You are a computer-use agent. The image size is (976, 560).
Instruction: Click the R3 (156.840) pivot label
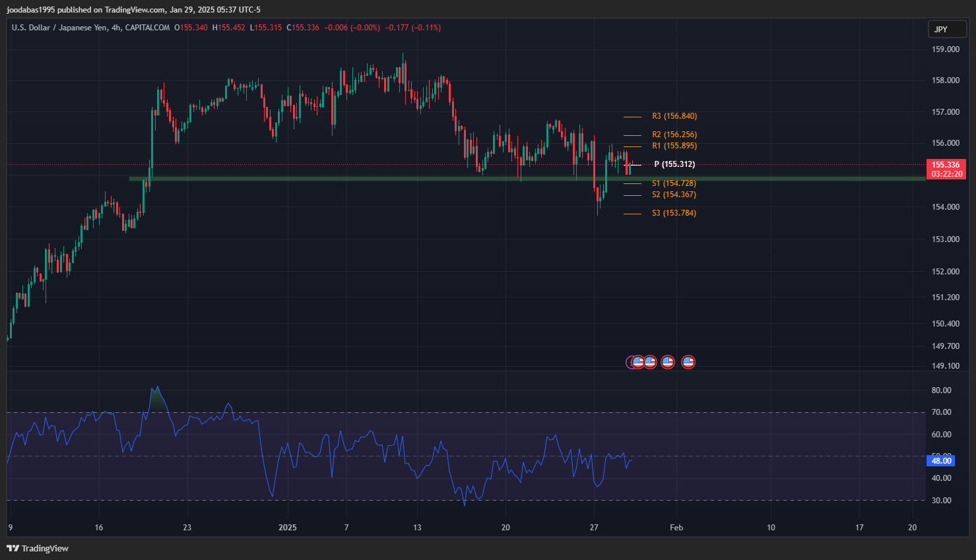674,116
